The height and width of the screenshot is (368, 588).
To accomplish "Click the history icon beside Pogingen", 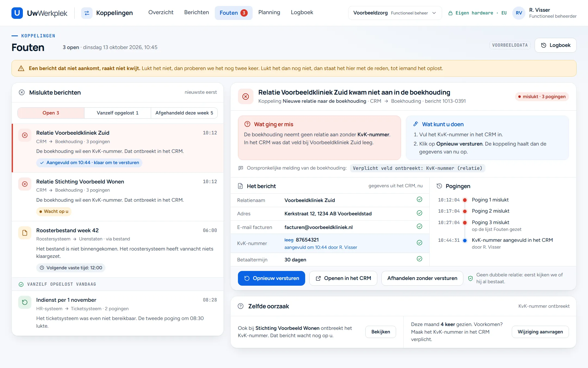I will pos(439,186).
